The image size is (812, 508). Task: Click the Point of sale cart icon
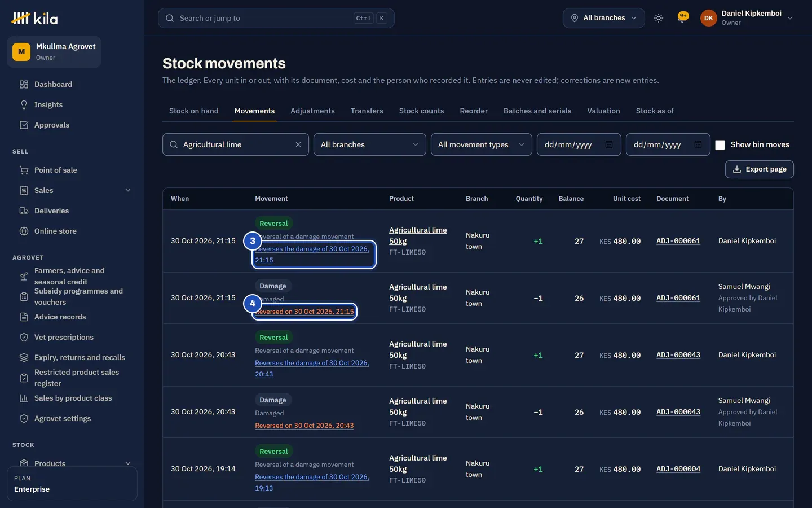point(24,170)
